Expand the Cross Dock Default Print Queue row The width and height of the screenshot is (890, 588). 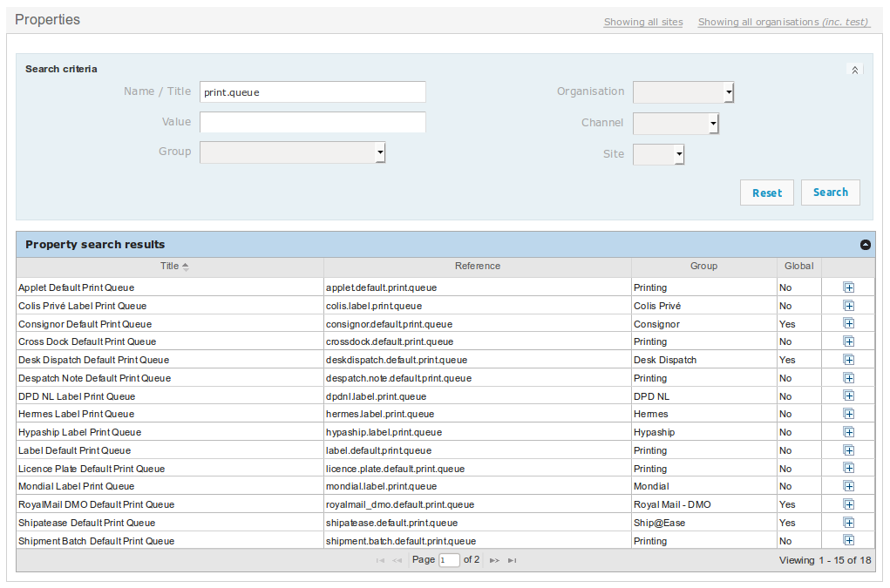pos(848,341)
